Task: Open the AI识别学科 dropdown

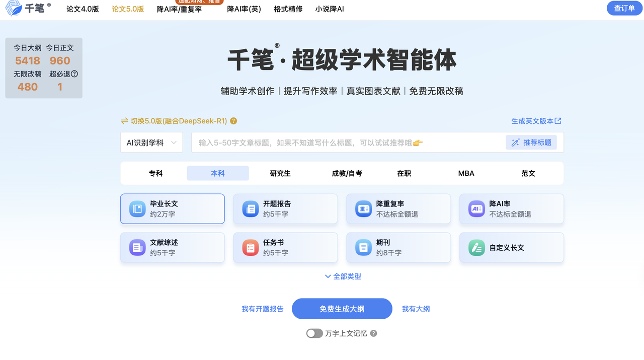Action: tap(151, 142)
